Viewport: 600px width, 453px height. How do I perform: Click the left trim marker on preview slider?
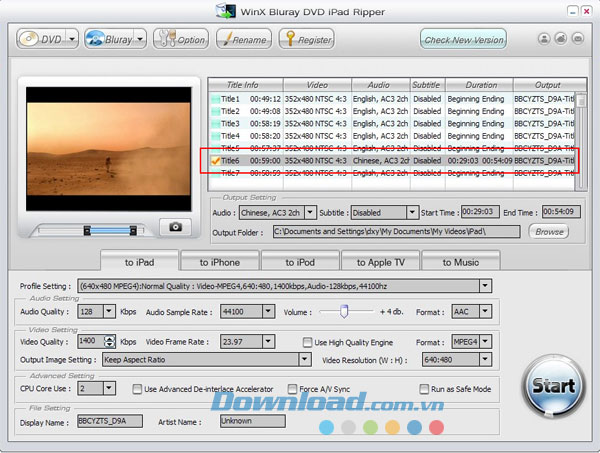87,230
